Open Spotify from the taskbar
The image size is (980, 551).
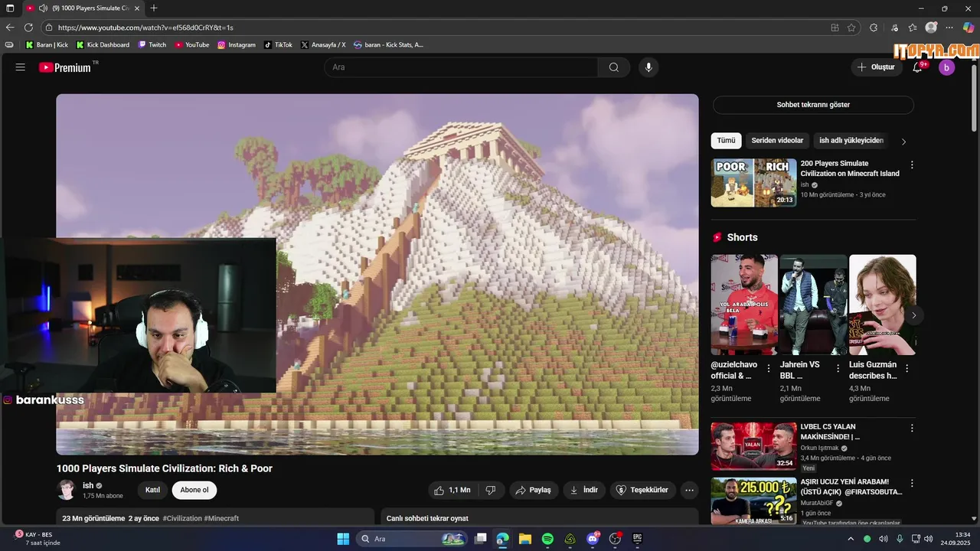tap(547, 539)
